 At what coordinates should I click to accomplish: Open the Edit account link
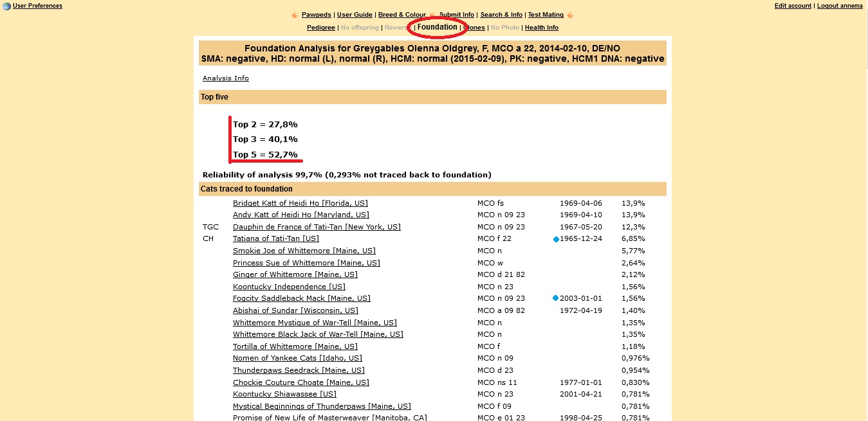[x=793, y=6]
